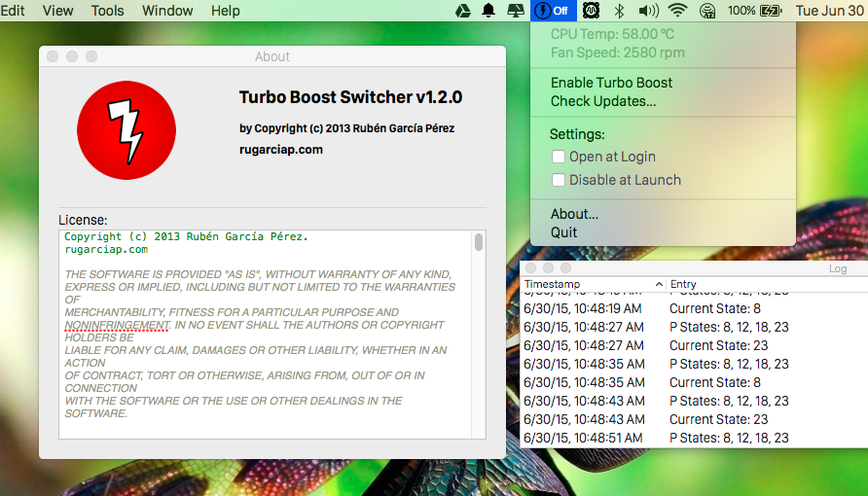This screenshot has height=496, width=868.
Task: Open the About menu entry
Action: (574, 214)
